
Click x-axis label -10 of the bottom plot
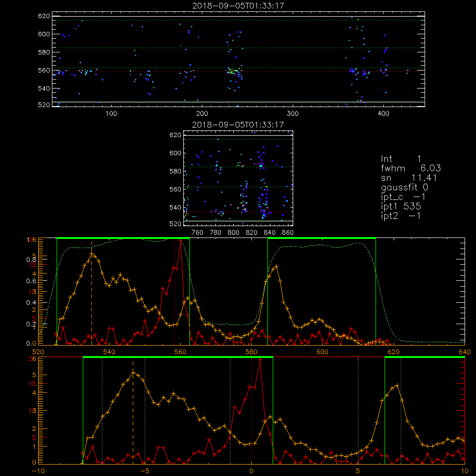point(38,471)
